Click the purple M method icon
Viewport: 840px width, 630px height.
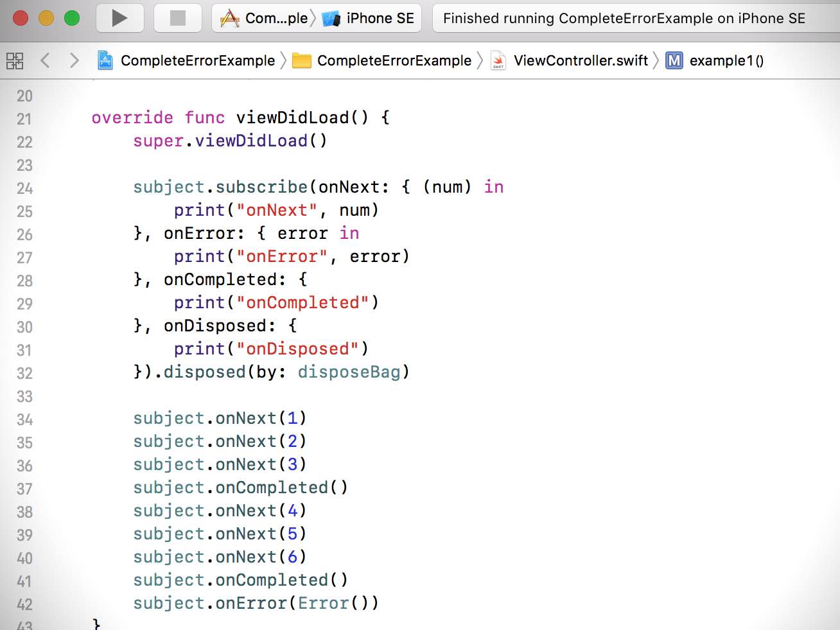click(674, 60)
